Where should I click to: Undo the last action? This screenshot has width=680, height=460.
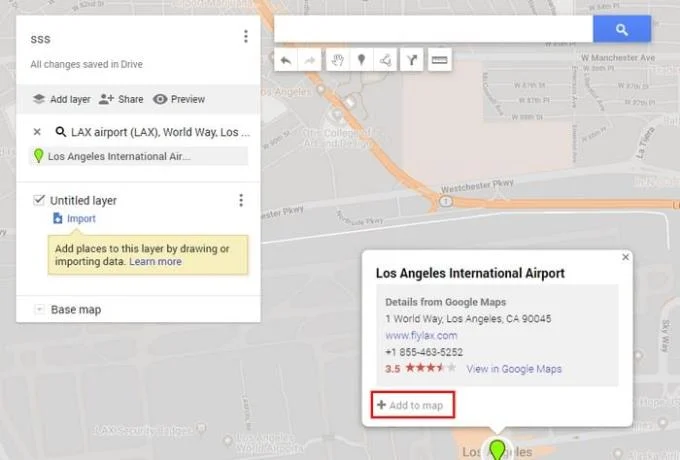tap(286, 60)
